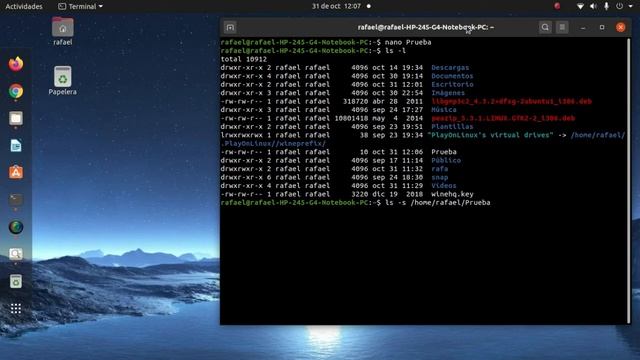Click the 'total 10912' line
The image size is (640, 360).
244,59
